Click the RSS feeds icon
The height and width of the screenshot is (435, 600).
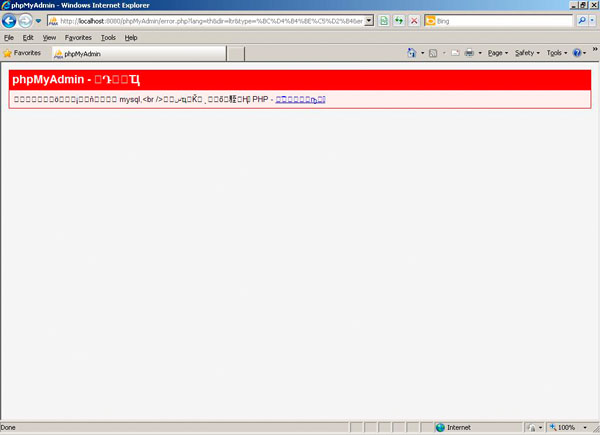[433, 53]
